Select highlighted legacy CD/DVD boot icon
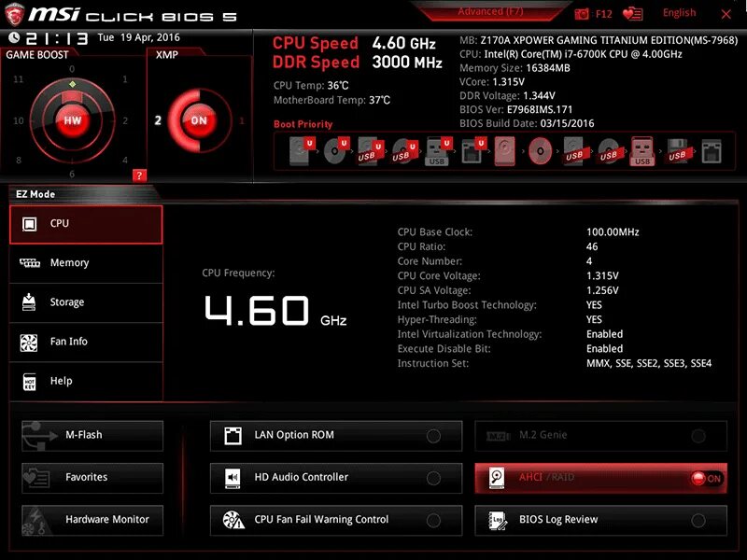 point(541,151)
